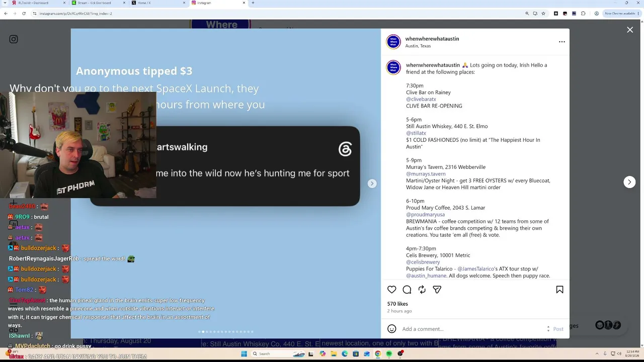Close the Instagram post overlay
This screenshot has width=644, height=362.
coord(630,30)
